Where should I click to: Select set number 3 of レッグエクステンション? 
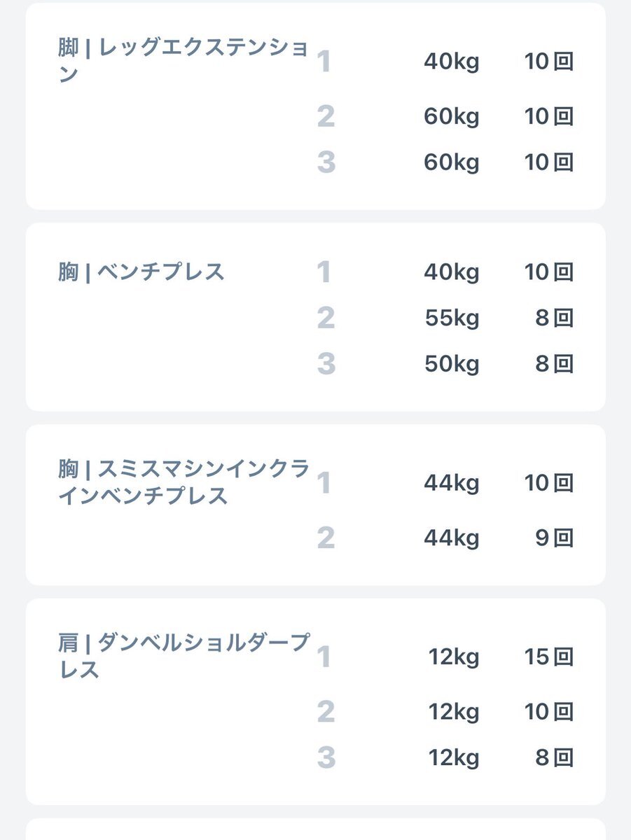tap(326, 162)
